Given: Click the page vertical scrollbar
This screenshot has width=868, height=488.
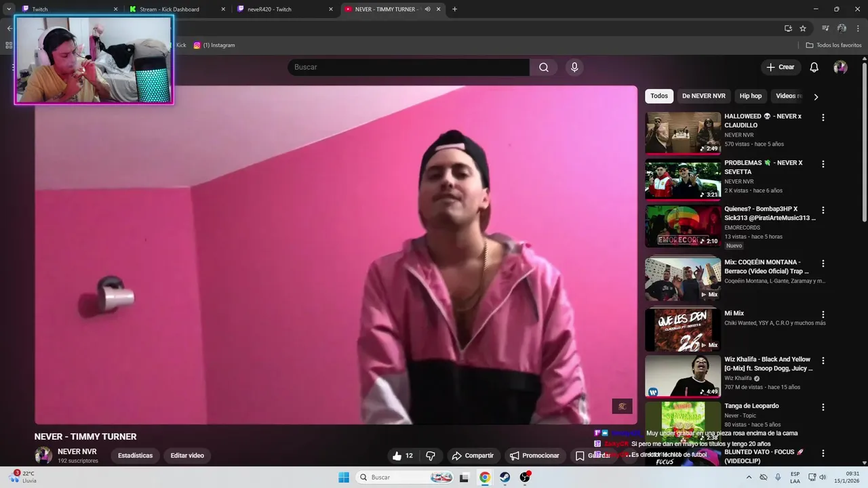Looking at the screenshot, I should (864, 142).
